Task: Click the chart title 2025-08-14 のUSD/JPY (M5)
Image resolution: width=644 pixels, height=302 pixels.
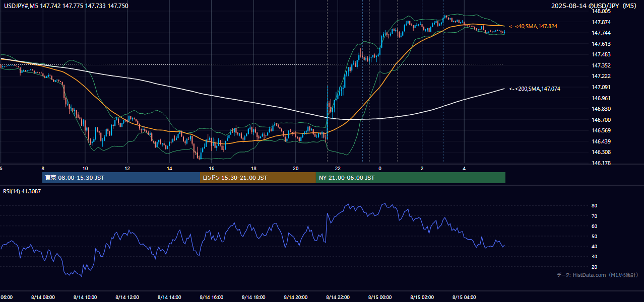Action: pos(595,6)
